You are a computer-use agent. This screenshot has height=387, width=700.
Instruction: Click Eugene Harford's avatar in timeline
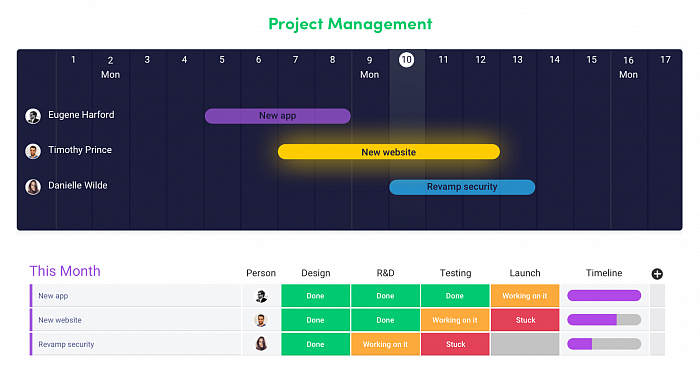33,116
